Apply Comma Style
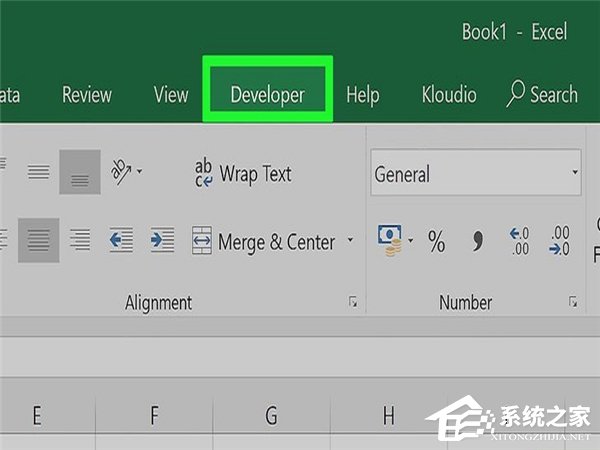Image resolution: width=600 pixels, height=450 pixels. click(x=478, y=241)
